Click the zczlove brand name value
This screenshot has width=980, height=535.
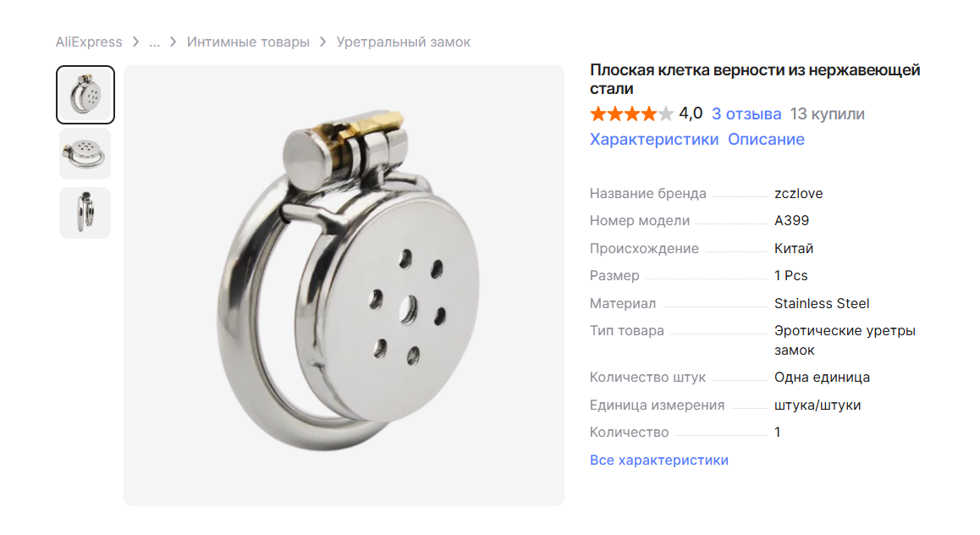point(798,194)
